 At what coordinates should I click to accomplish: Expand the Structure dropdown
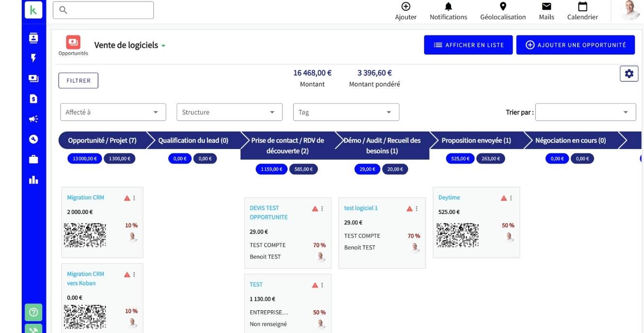(x=229, y=112)
